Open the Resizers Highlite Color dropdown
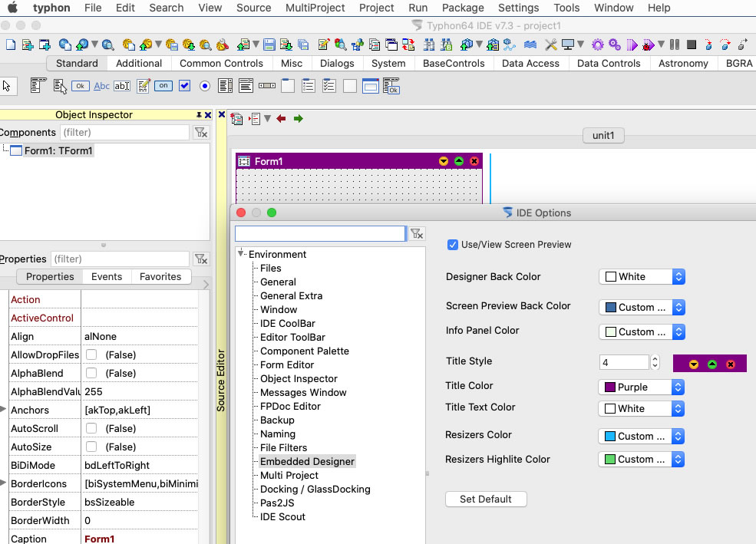This screenshot has width=756, height=544. (x=641, y=460)
